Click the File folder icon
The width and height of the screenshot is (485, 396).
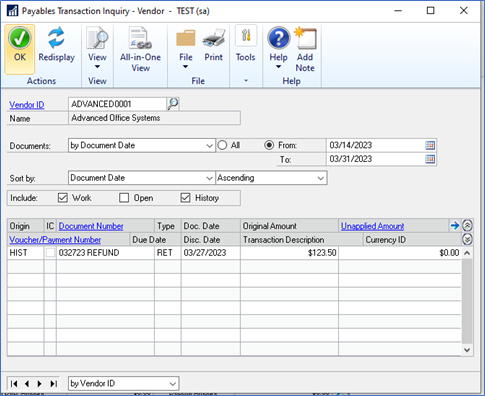(186, 39)
